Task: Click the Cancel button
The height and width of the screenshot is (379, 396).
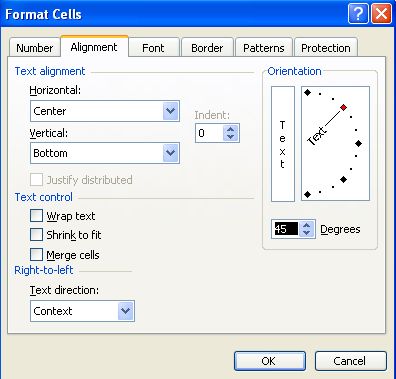Action: (350, 361)
